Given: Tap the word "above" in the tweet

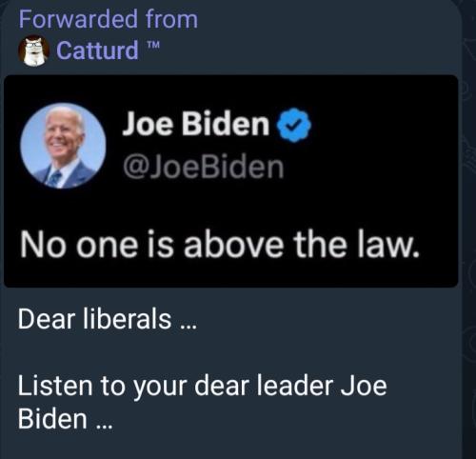Looking at the screenshot, I should pyautogui.click(x=233, y=244).
